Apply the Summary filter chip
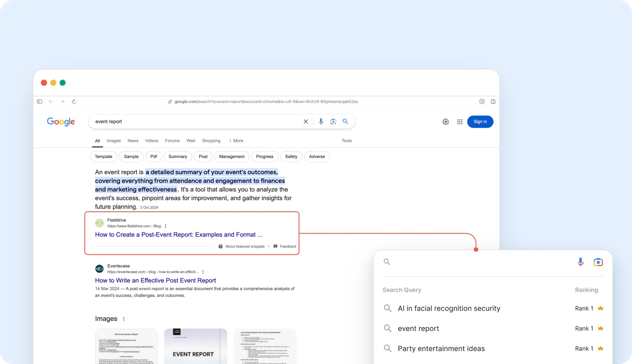The image size is (632, 364). click(x=178, y=157)
